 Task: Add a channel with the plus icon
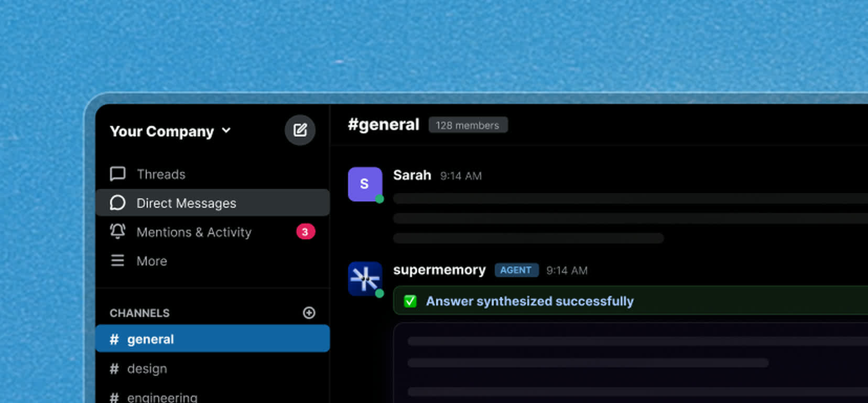coord(309,313)
